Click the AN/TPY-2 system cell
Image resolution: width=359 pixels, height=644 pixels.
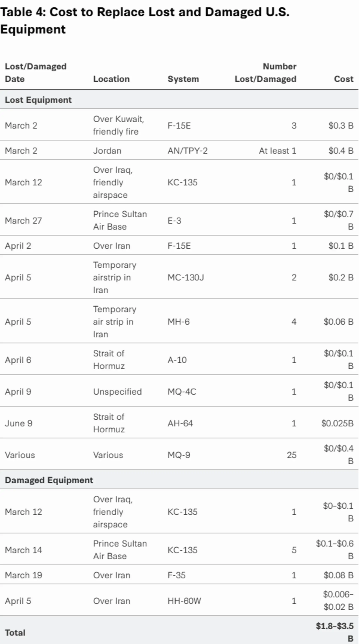pos(187,151)
